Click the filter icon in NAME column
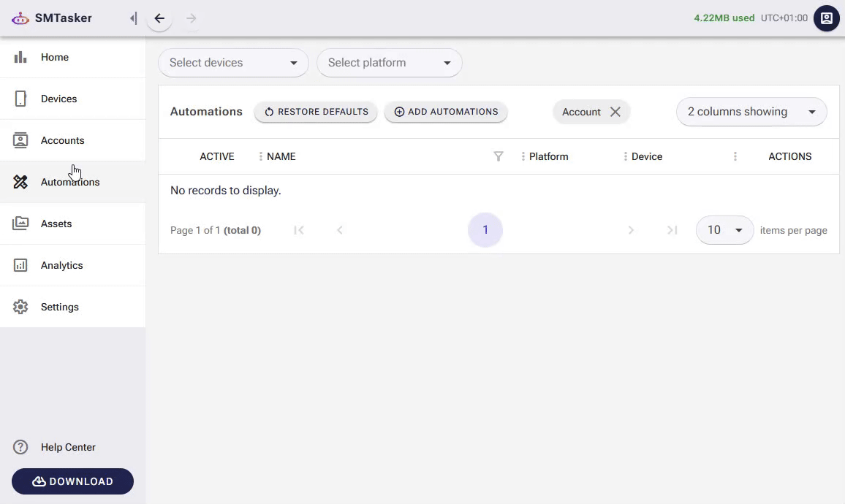Screen dimensions: 845x504 499,156
